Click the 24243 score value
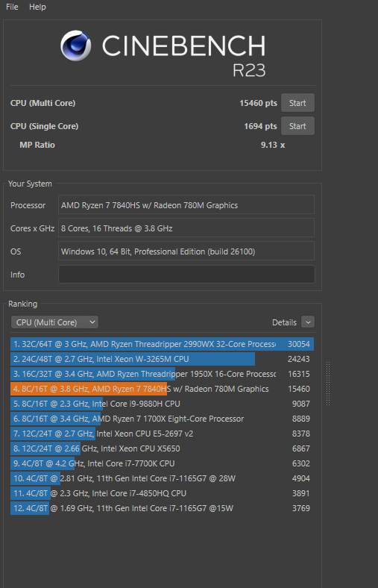The image size is (378, 588). pos(298,359)
